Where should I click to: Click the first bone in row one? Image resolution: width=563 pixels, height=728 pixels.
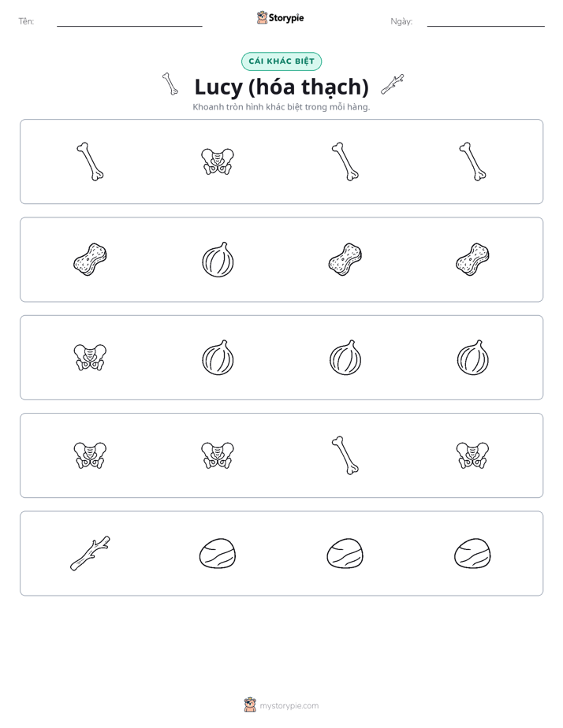click(90, 162)
